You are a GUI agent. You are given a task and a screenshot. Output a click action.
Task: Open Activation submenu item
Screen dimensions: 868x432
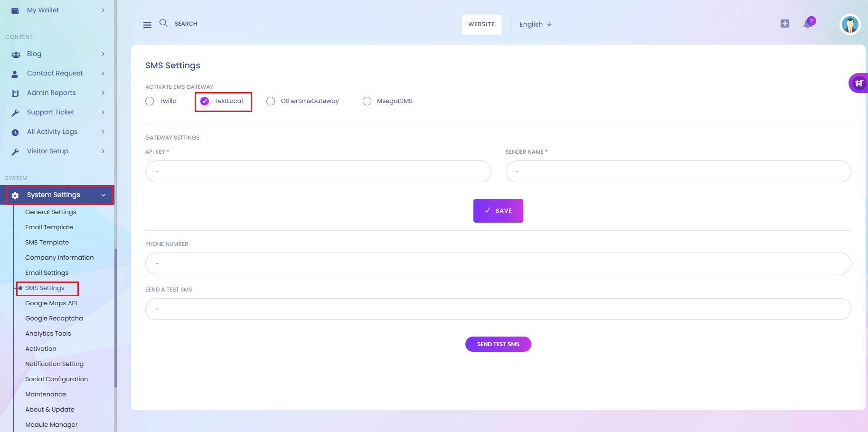pos(40,348)
